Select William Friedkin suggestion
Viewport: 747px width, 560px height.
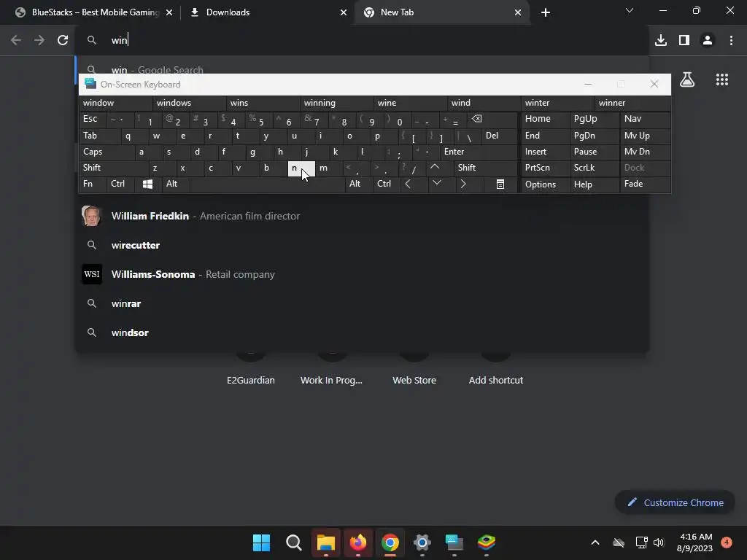(x=362, y=216)
